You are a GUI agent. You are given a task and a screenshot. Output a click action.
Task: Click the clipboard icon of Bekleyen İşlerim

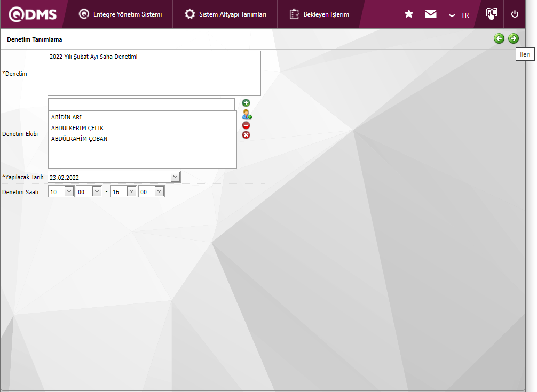[x=294, y=14]
